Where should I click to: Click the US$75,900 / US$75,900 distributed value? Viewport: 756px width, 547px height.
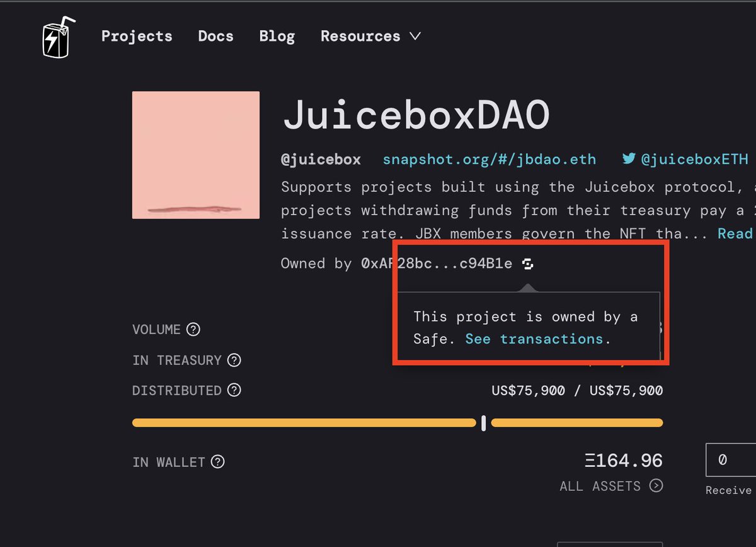click(x=577, y=391)
